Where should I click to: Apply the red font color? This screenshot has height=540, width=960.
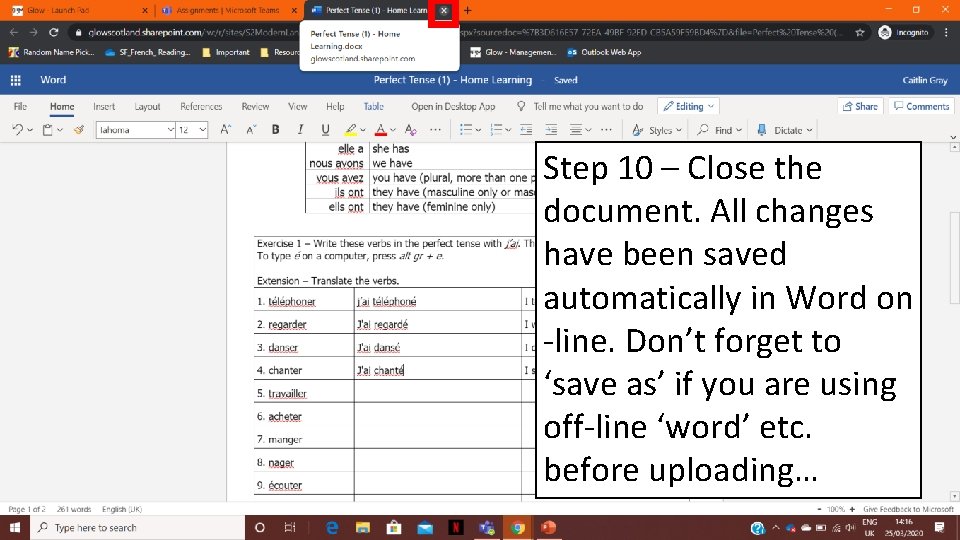pyautogui.click(x=381, y=130)
